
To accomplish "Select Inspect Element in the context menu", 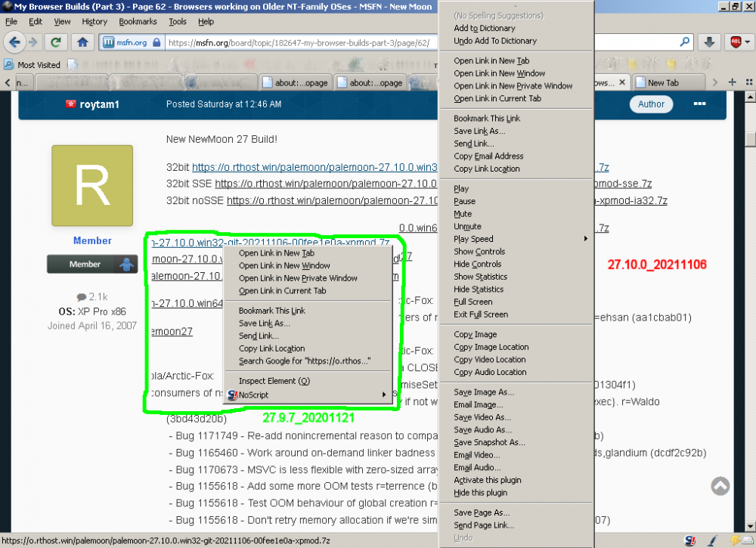I will (274, 381).
